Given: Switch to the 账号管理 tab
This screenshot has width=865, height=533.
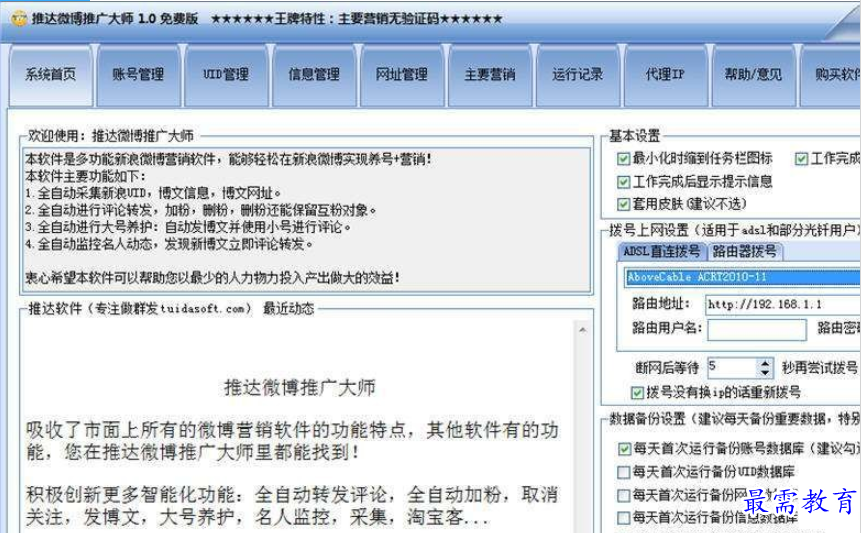Looking at the screenshot, I should 138,75.
